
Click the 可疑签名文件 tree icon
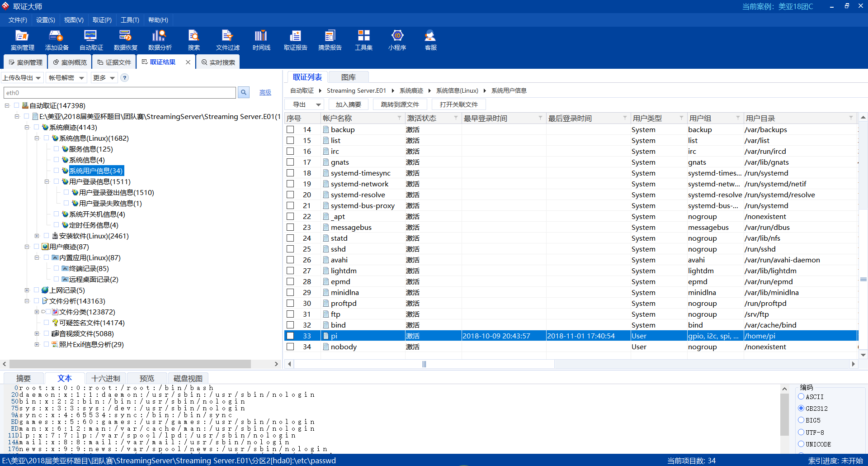(x=55, y=323)
